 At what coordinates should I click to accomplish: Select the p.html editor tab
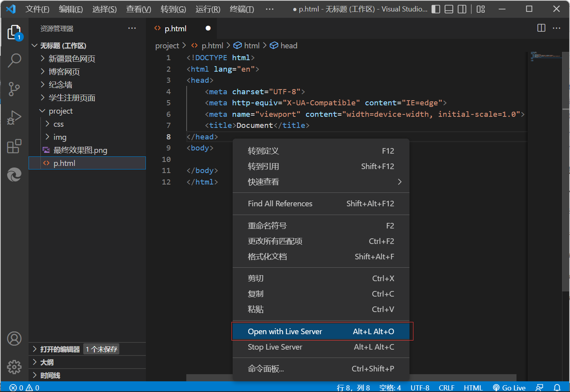(x=182, y=28)
